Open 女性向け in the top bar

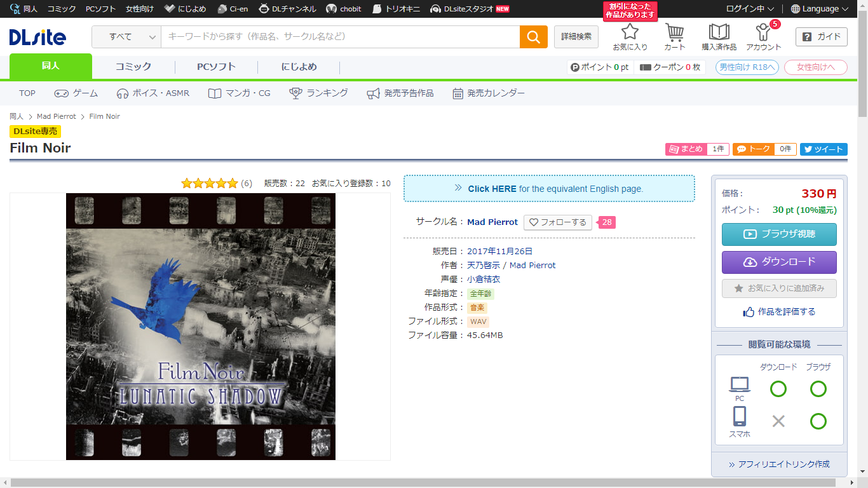140,9
